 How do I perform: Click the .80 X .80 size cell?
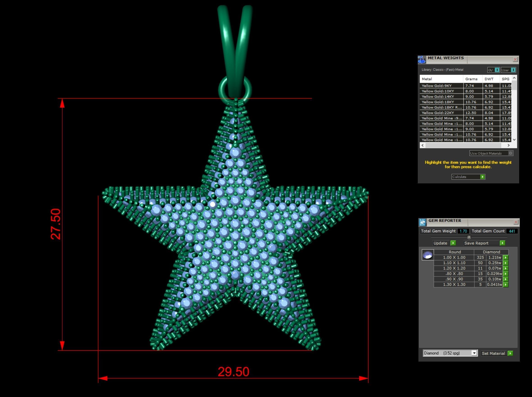tap(454, 274)
